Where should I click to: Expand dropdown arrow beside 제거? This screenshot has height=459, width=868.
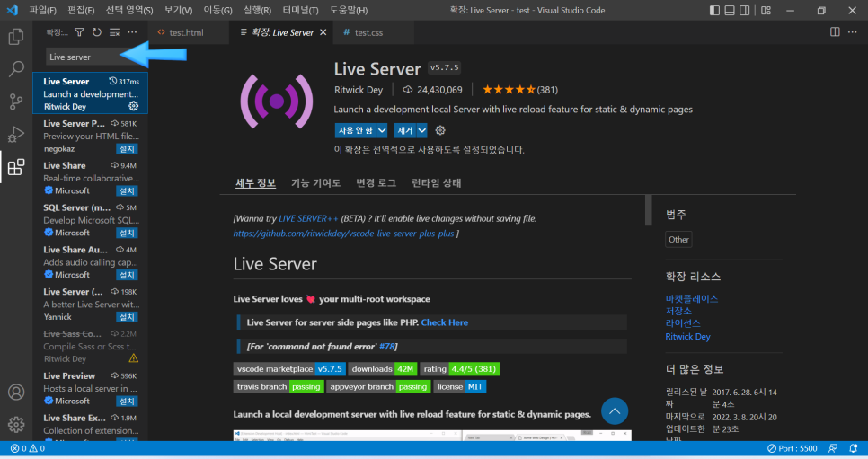click(x=421, y=130)
